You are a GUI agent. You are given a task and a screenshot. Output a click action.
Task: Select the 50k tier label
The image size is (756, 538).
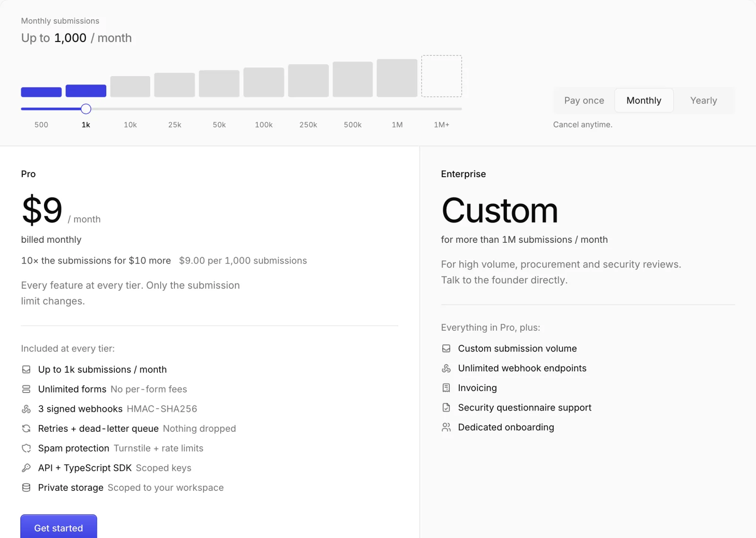(x=219, y=125)
